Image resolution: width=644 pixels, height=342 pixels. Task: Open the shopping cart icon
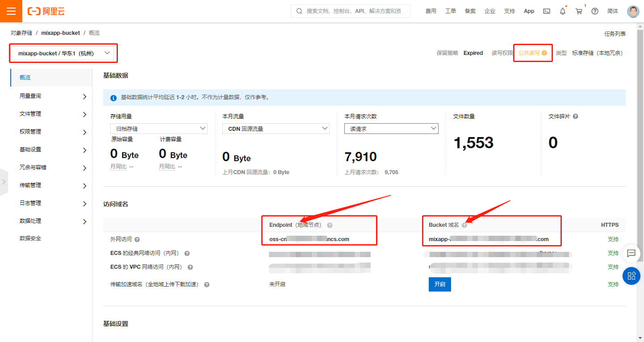[579, 11]
